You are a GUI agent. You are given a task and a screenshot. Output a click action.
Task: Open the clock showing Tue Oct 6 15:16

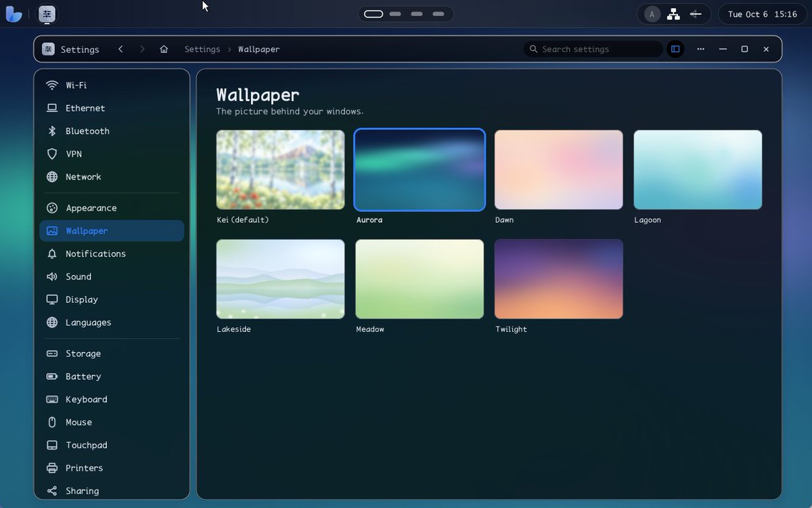coord(762,14)
